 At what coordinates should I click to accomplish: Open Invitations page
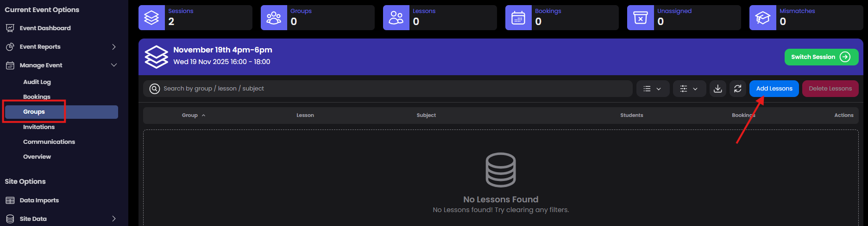(x=39, y=127)
